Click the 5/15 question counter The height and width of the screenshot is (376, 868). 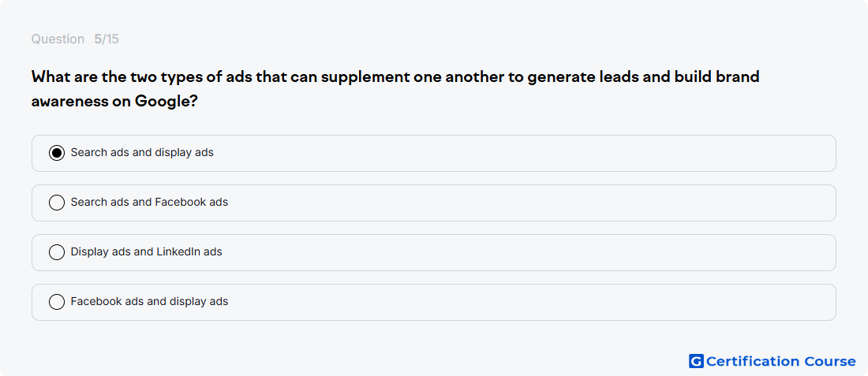tap(107, 39)
